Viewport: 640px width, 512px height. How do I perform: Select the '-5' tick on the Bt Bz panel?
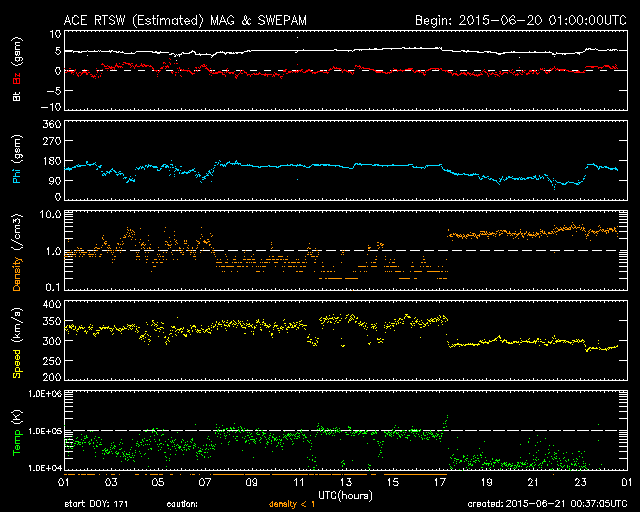(53, 91)
